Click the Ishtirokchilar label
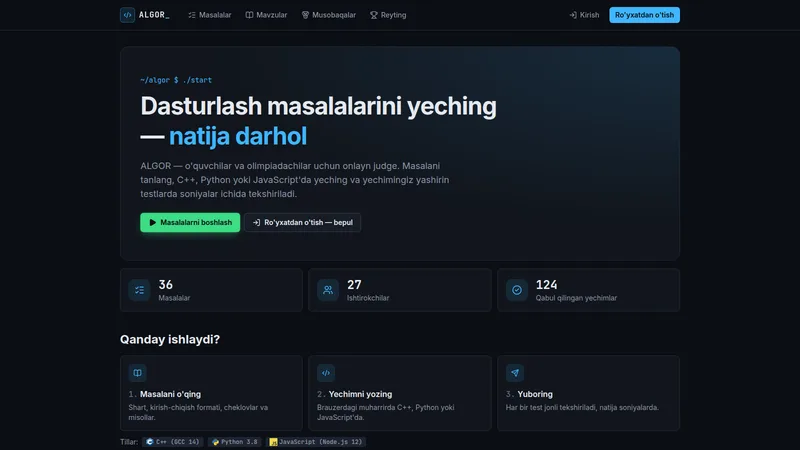Viewport: 800px width, 450px height. pos(368,298)
